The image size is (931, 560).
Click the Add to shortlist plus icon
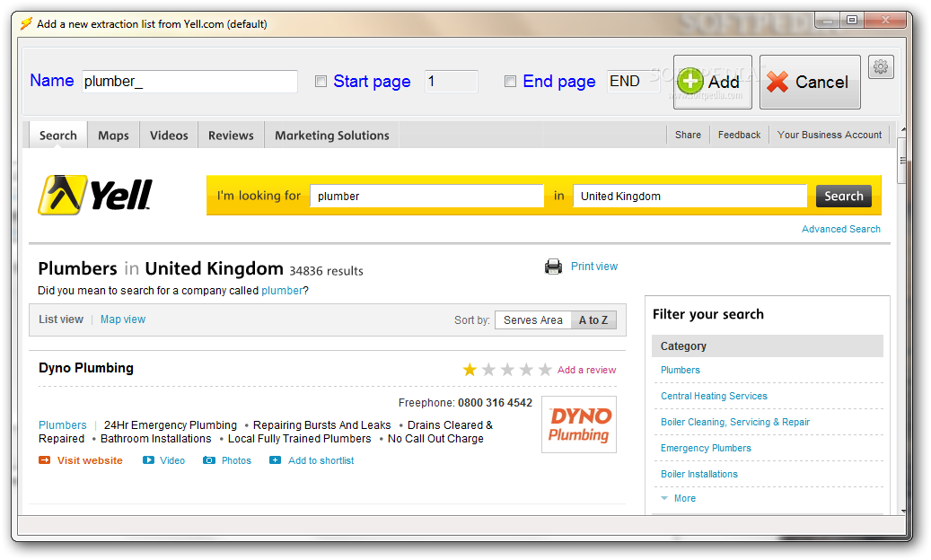click(x=275, y=460)
